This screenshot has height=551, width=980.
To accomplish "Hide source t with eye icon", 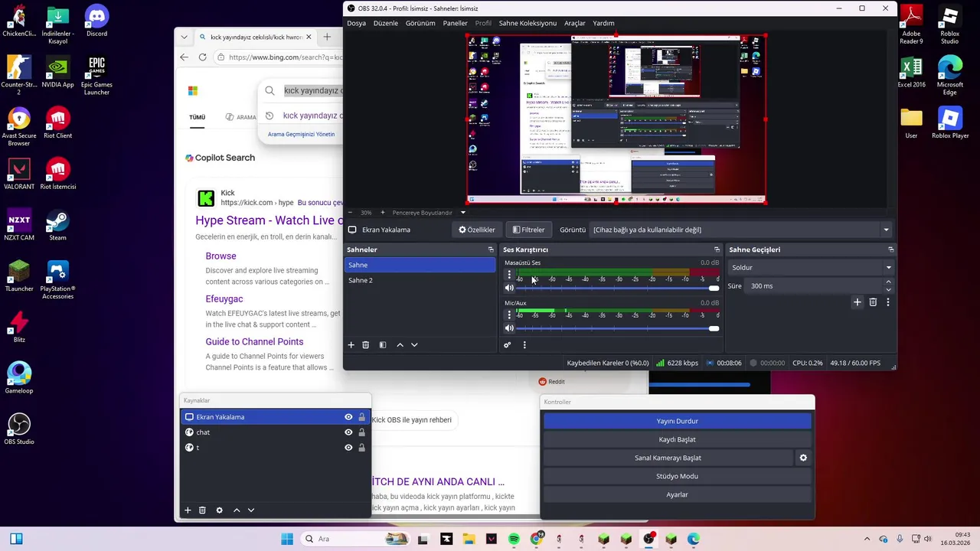I will [348, 448].
